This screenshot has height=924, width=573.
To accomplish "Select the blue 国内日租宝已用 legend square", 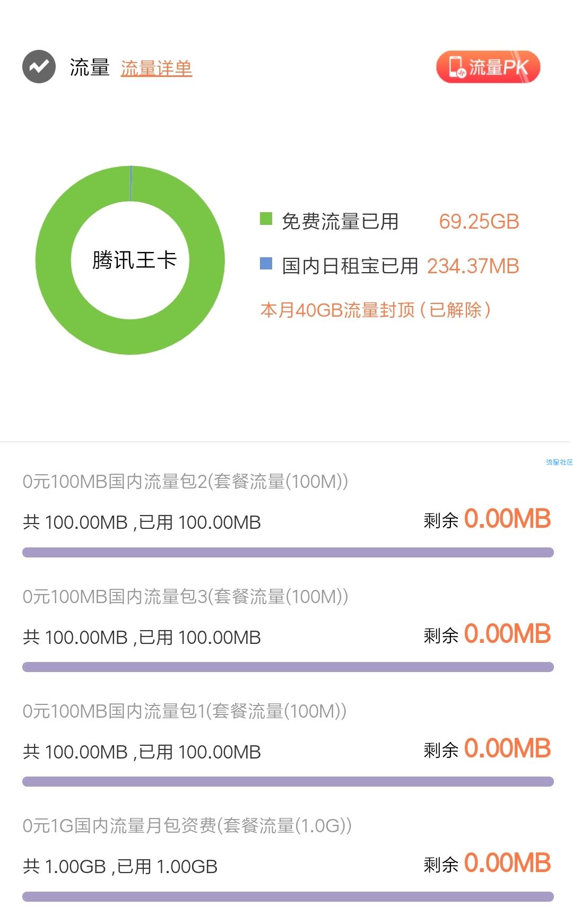I will 266,264.
